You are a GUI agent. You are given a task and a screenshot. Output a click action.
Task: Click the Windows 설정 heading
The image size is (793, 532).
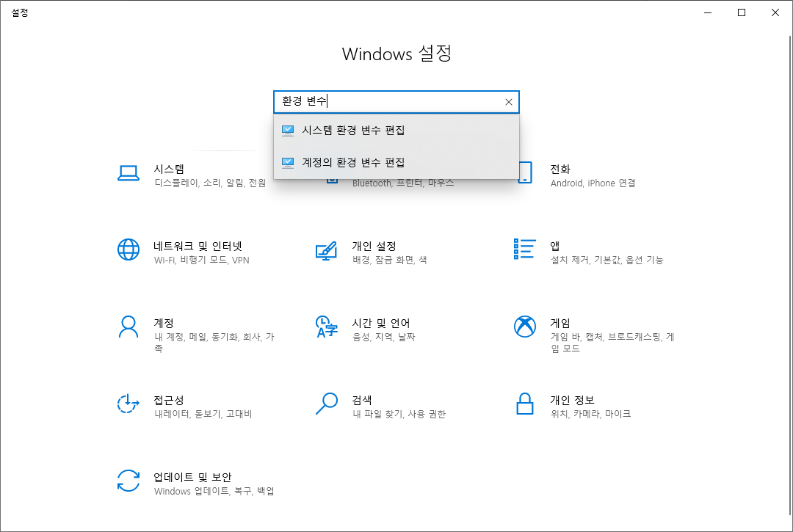(x=396, y=54)
